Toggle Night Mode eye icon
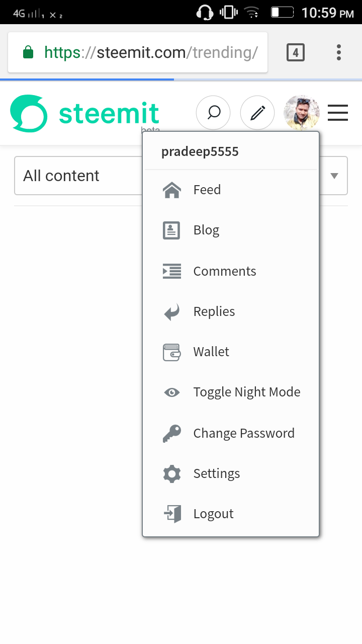Viewport: 362px width, 644px height. 172,392
